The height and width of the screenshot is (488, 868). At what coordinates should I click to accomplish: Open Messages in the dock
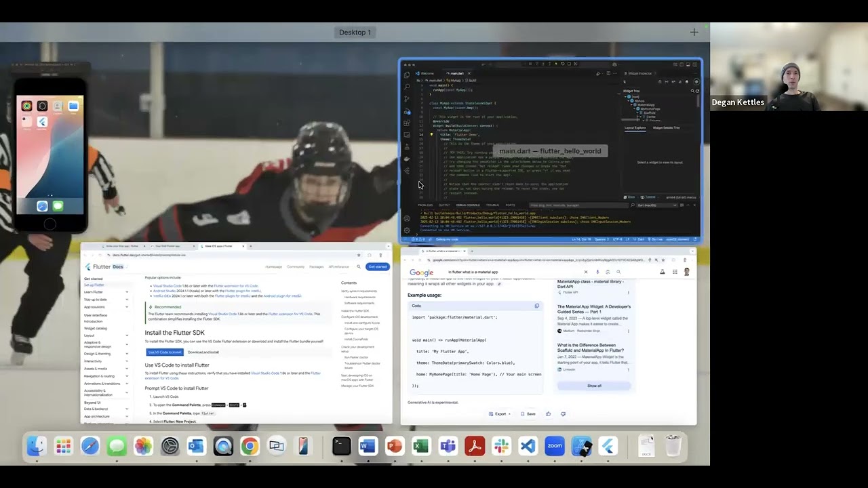(117, 446)
